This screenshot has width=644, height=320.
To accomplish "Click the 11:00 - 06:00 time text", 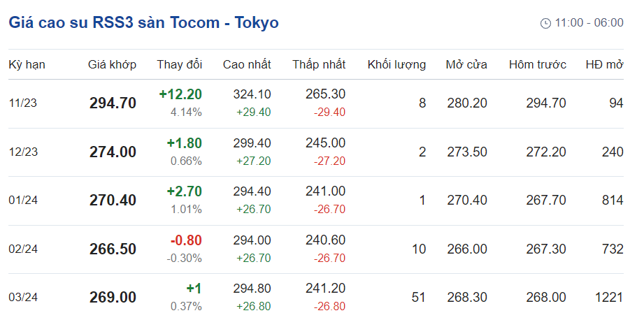I will tap(589, 23).
